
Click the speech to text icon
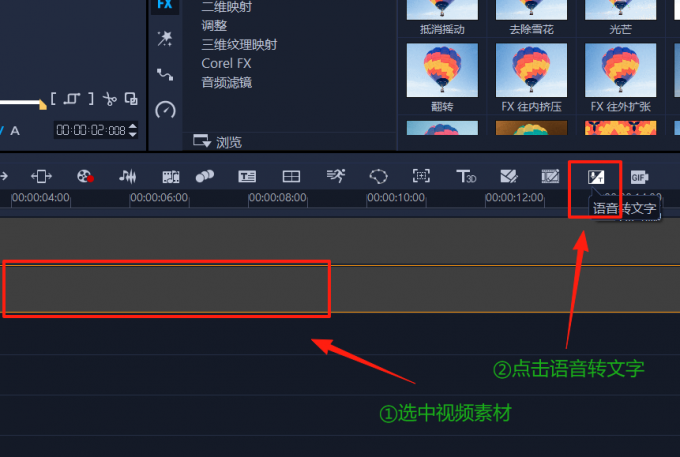pyautogui.click(x=595, y=176)
